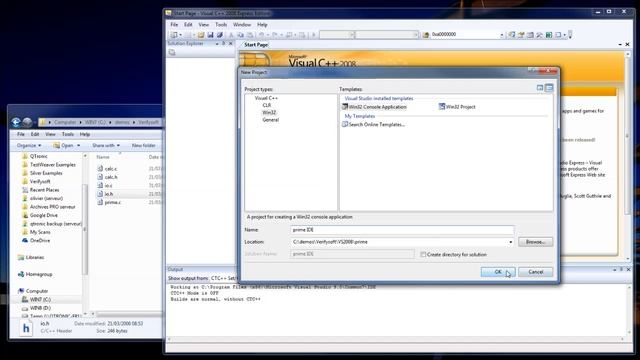Go back in Explorer window

(16, 122)
